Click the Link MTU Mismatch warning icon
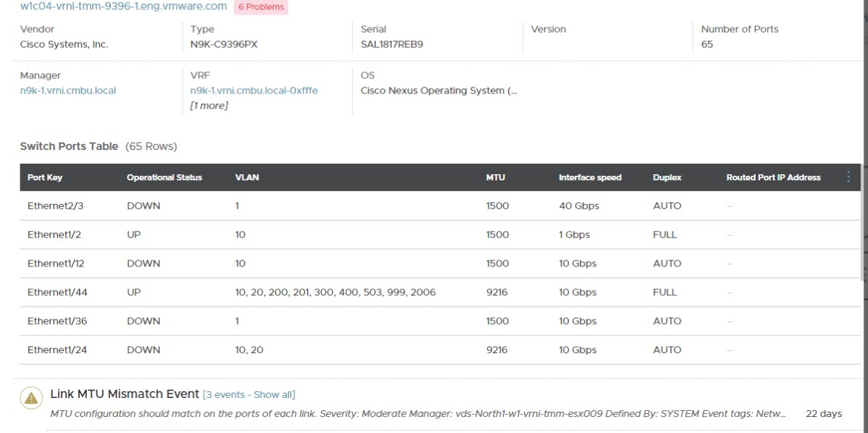 point(31,400)
